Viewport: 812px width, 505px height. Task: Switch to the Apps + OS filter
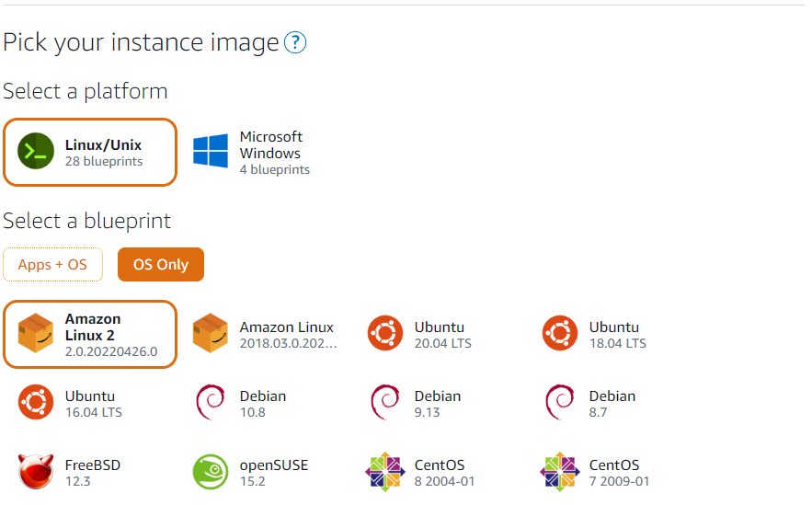pos(52,265)
